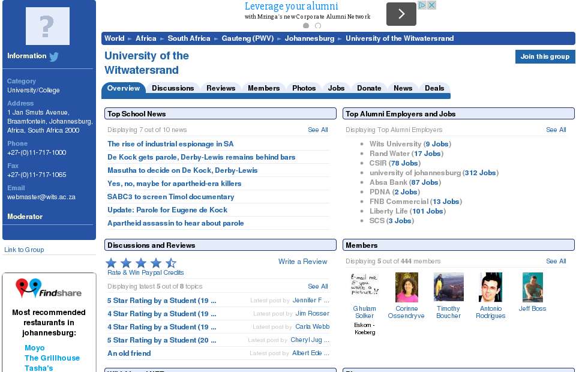The height and width of the screenshot is (372, 588).
Task: Go to Africa in the breadcrumb
Action: click(x=146, y=38)
